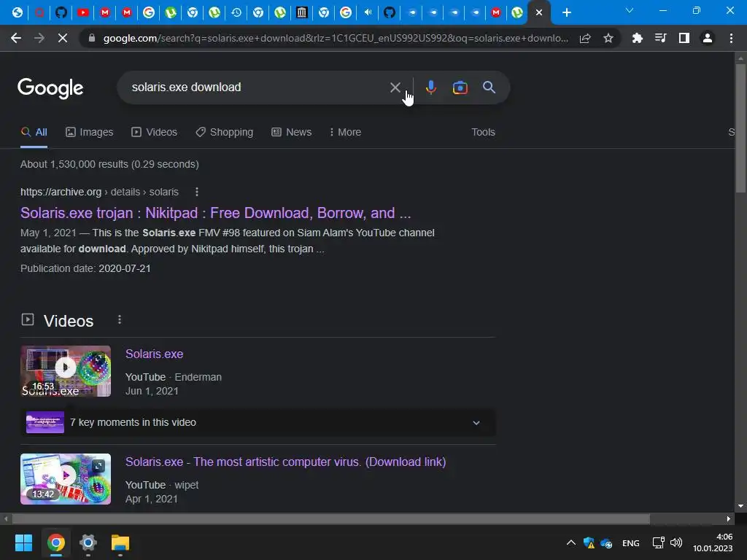Clear the search box with the X
The width and height of the screenshot is (747, 560).
click(395, 87)
